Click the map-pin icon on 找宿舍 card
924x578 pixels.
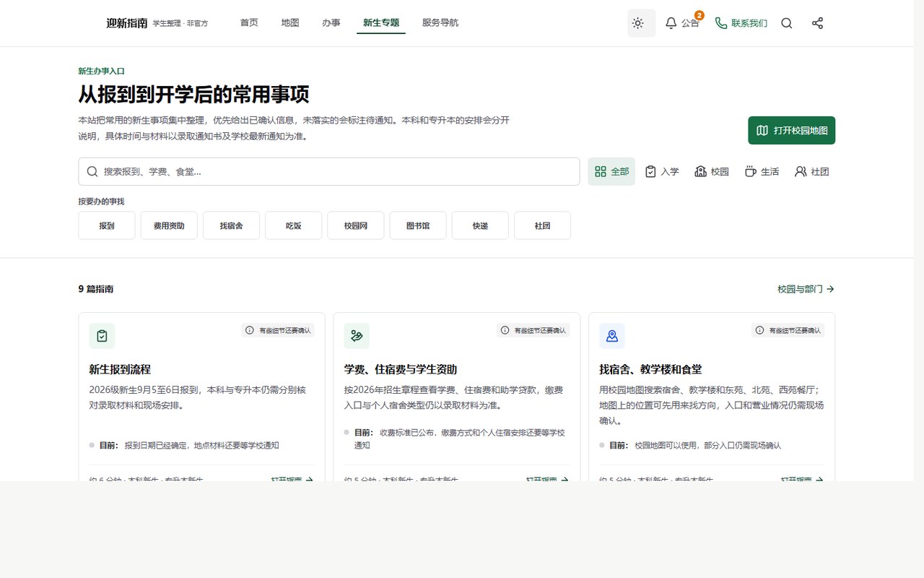click(x=612, y=336)
